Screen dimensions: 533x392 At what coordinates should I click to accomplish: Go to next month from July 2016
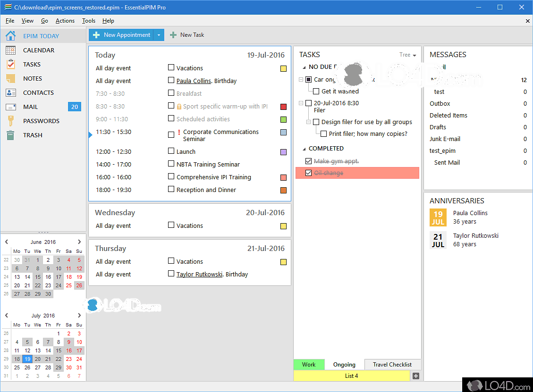[x=79, y=316]
